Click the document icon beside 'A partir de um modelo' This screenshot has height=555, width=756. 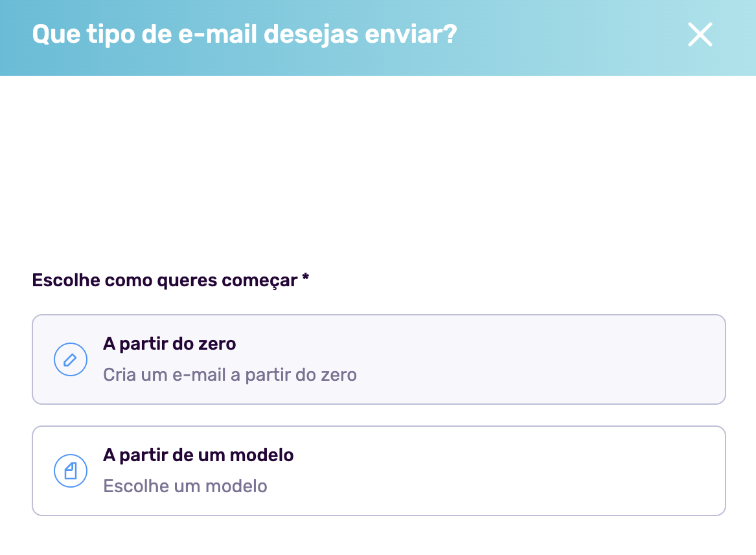[70, 471]
